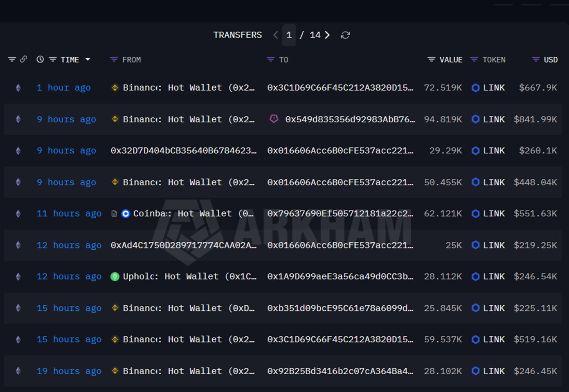Click the Ethereum icon in the 1 hour ago row
This screenshot has width=569, height=392.
pyautogui.click(x=18, y=88)
